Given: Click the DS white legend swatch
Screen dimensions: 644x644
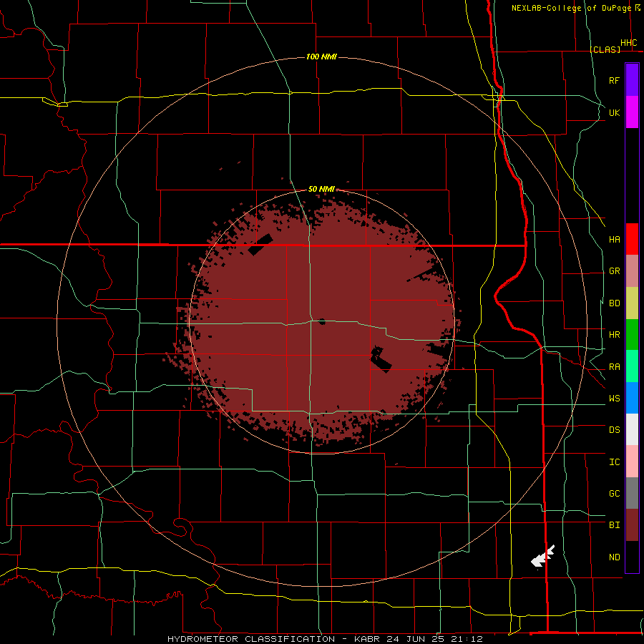Looking at the screenshot, I should [632, 429].
